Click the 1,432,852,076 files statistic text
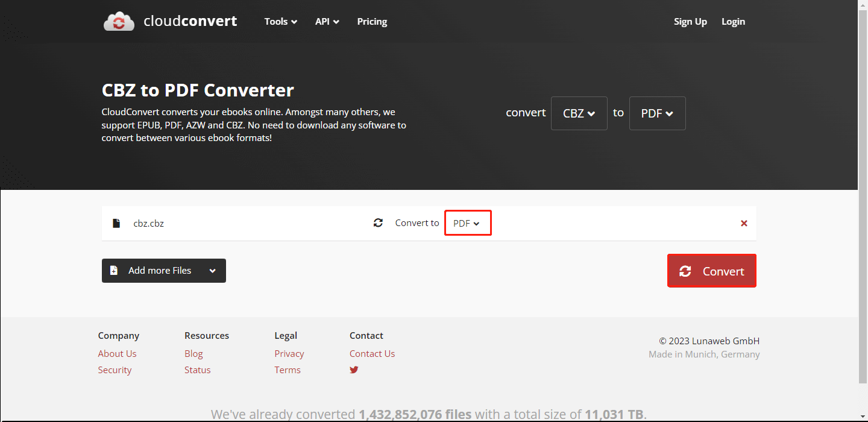 click(x=415, y=414)
